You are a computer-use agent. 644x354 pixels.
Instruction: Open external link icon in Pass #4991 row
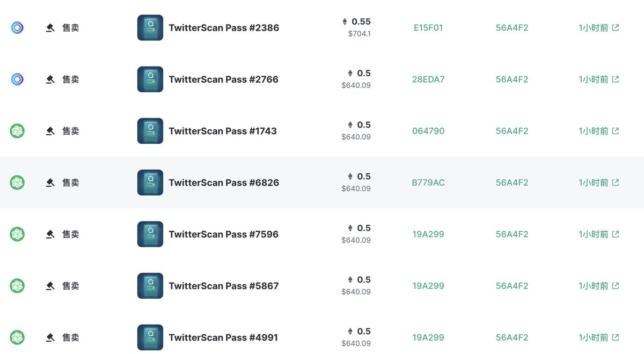point(616,337)
